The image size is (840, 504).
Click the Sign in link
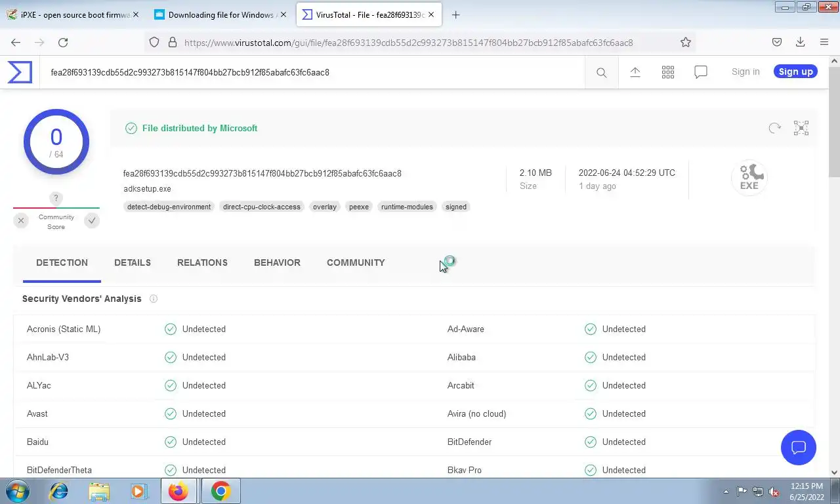click(745, 72)
